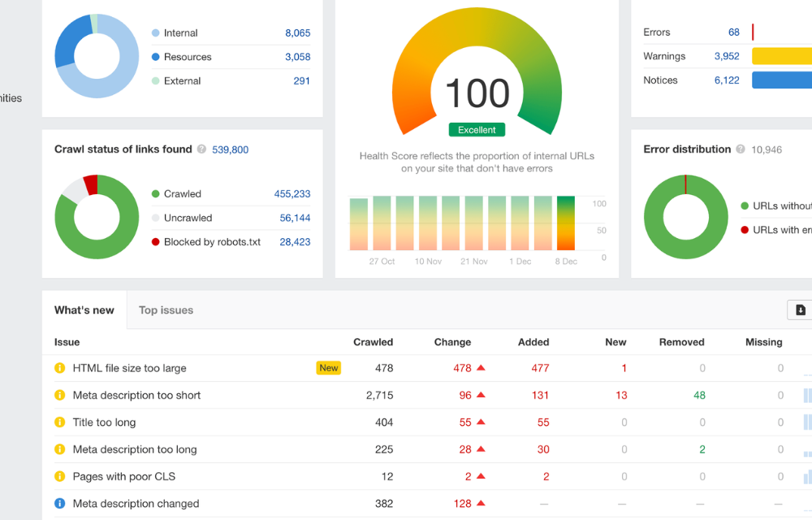Screen dimensions: 812x520
Task: Select the What's new tab
Action: (84, 310)
